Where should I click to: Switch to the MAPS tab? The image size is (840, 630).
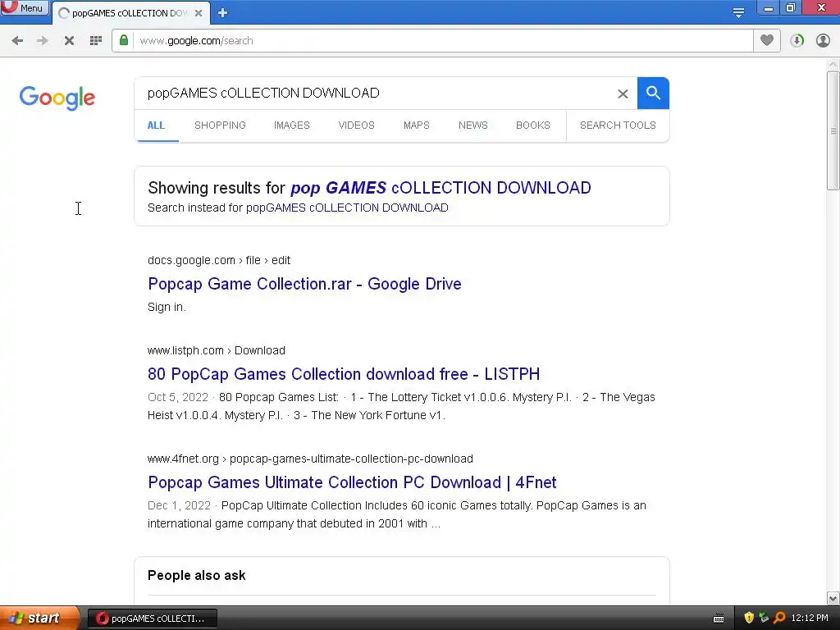pos(416,126)
